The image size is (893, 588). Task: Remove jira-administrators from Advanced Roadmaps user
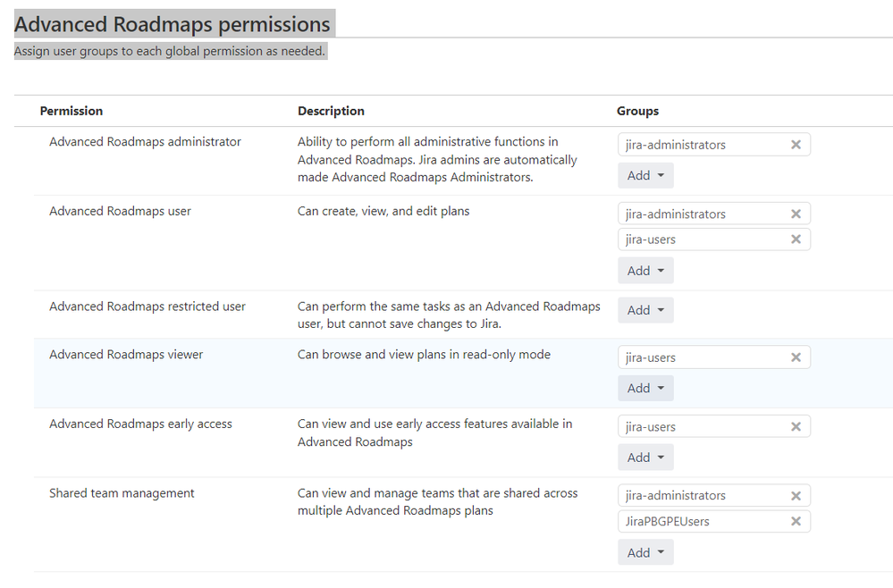[796, 214]
